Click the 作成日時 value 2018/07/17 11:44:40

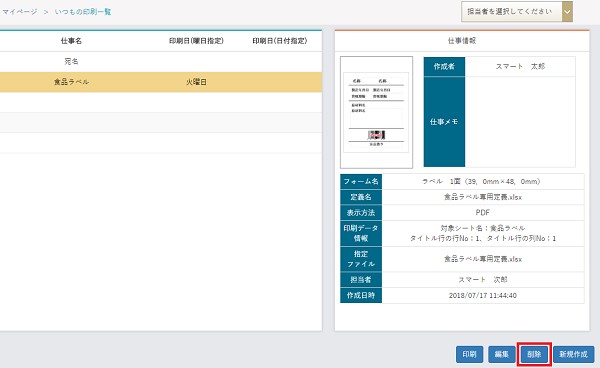483,295
